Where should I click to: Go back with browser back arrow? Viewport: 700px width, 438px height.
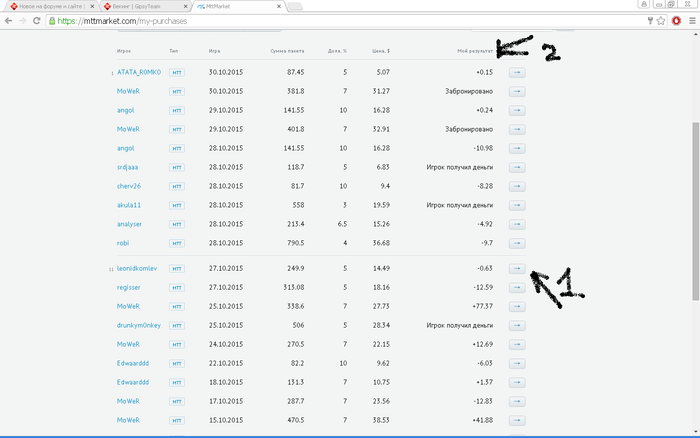tap(8, 21)
